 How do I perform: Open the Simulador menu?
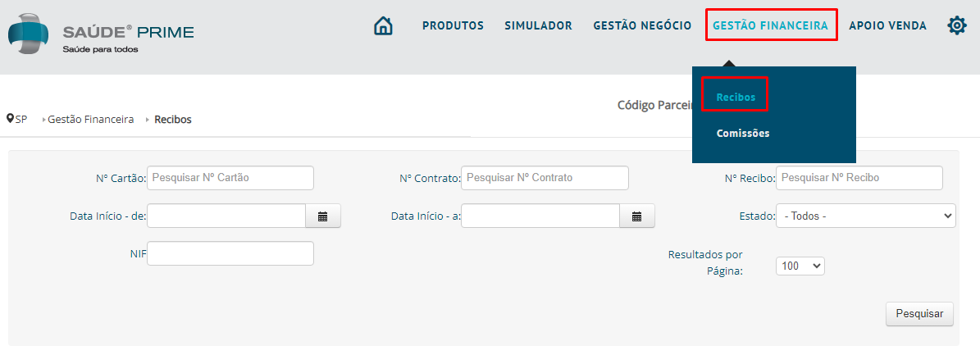pyautogui.click(x=538, y=25)
